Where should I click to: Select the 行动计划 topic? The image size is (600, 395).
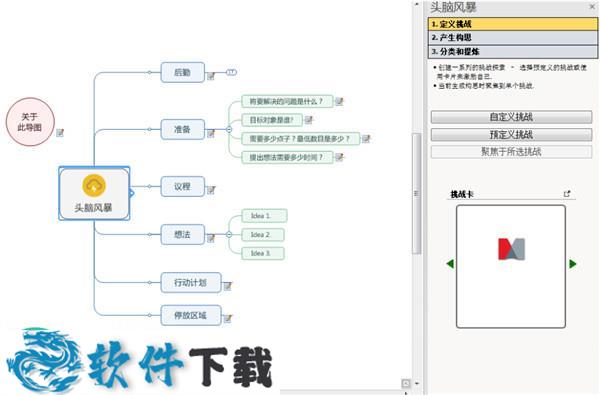pyautogui.click(x=191, y=282)
